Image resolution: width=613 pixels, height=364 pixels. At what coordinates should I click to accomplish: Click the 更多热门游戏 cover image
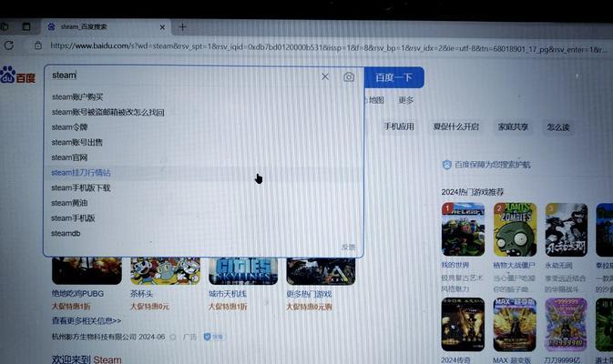[321, 270]
